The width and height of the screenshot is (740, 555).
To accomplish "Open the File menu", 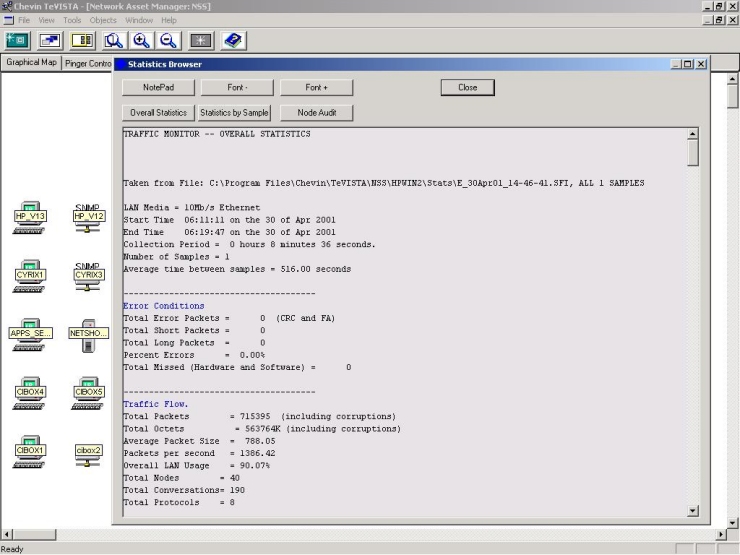I will 24,20.
